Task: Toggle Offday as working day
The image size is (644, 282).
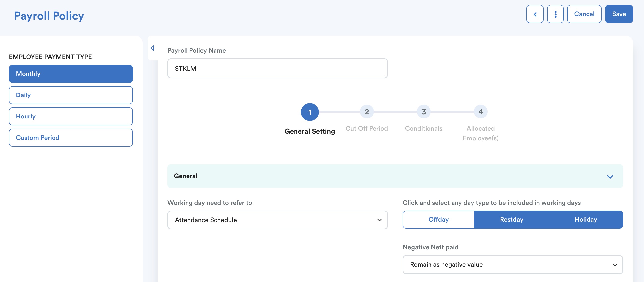Action: pos(438,219)
